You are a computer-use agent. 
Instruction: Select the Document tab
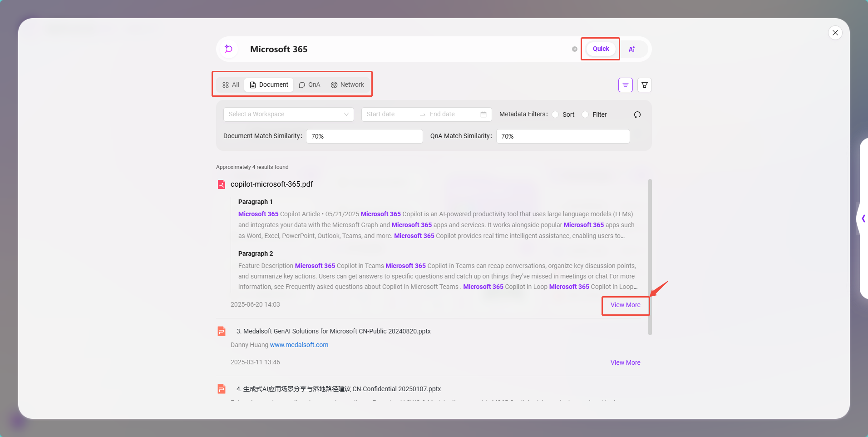click(269, 85)
